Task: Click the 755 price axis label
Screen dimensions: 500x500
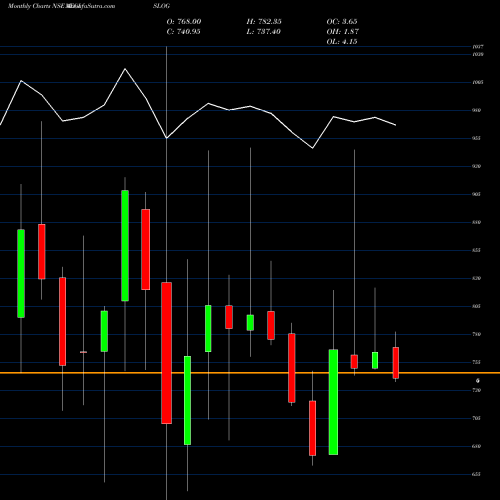Action: (476, 362)
